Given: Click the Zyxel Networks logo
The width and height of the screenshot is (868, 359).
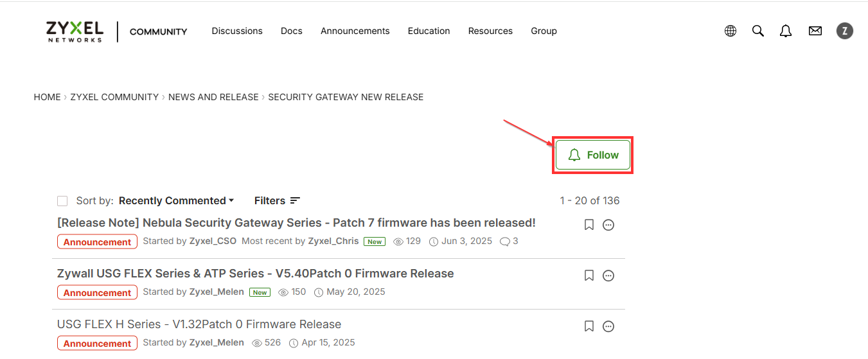Looking at the screenshot, I should (75, 31).
